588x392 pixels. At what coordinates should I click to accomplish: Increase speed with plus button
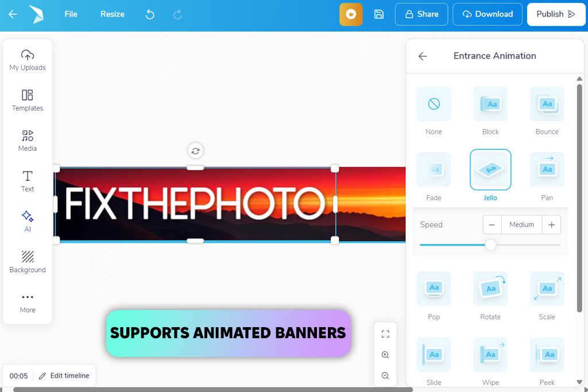pos(551,225)
